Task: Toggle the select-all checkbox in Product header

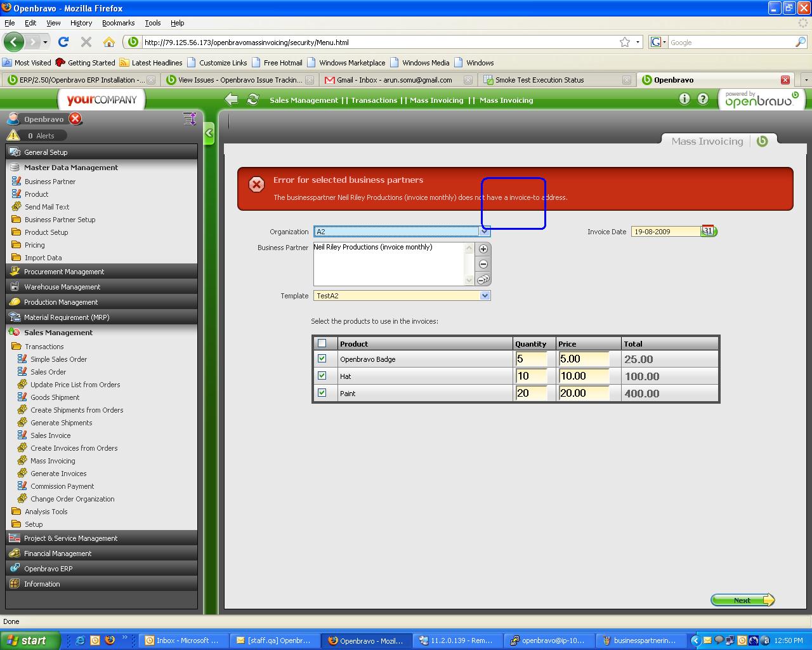Action: tap(322, 343)
